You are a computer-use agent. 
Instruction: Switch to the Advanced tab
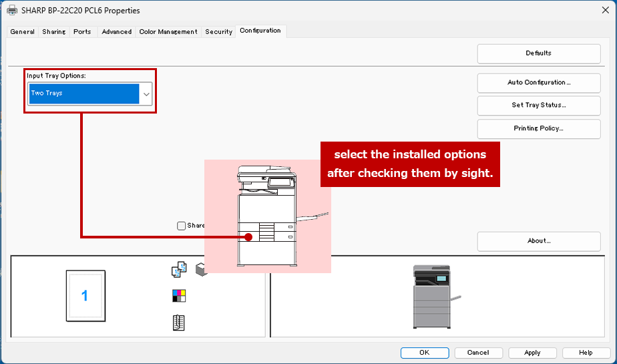[116, 32]
